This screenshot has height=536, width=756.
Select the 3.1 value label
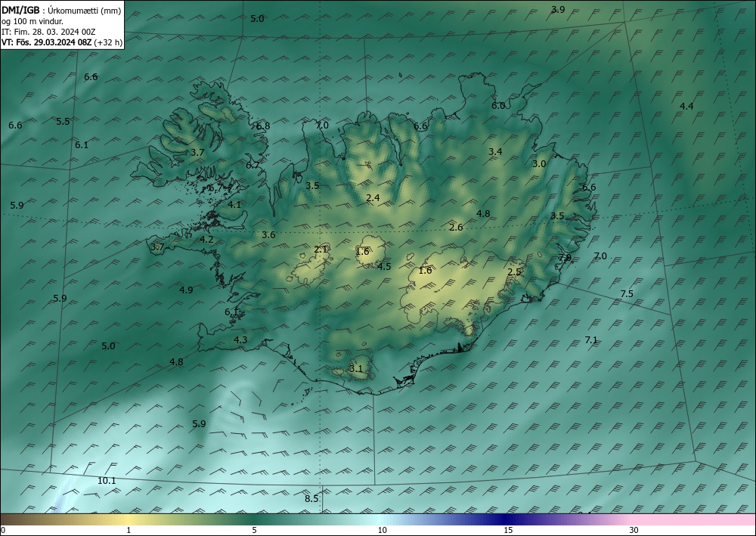[x=355, y=369]
